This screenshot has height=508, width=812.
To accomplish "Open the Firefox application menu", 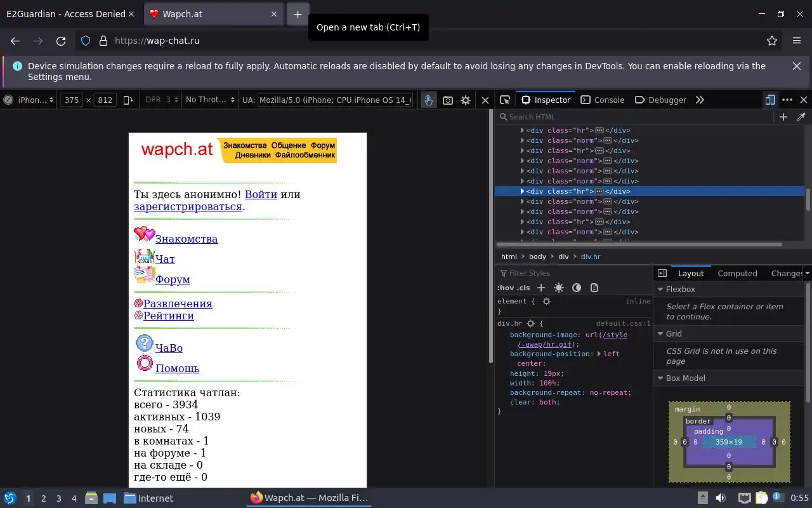I will click(797, 41).
